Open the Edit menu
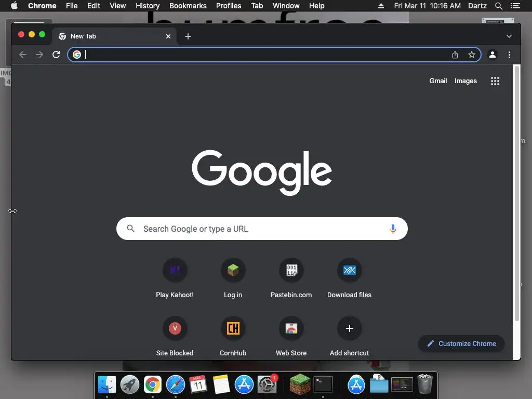 pos(94,6)
